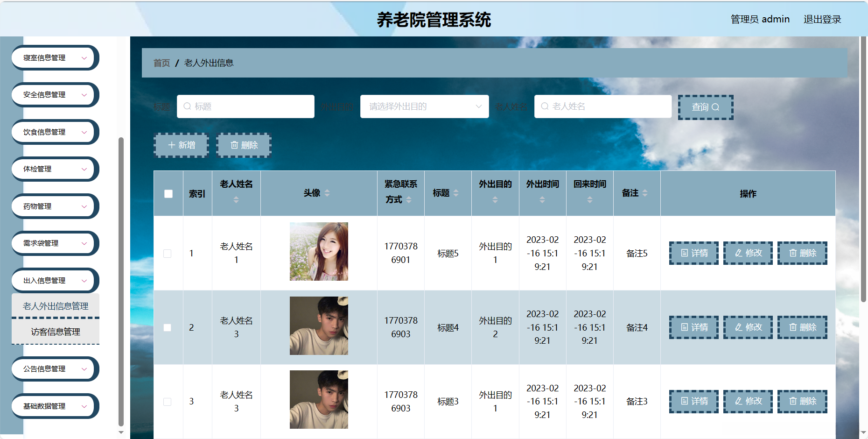Click 修改 for row with 备注4

[748, 327]
